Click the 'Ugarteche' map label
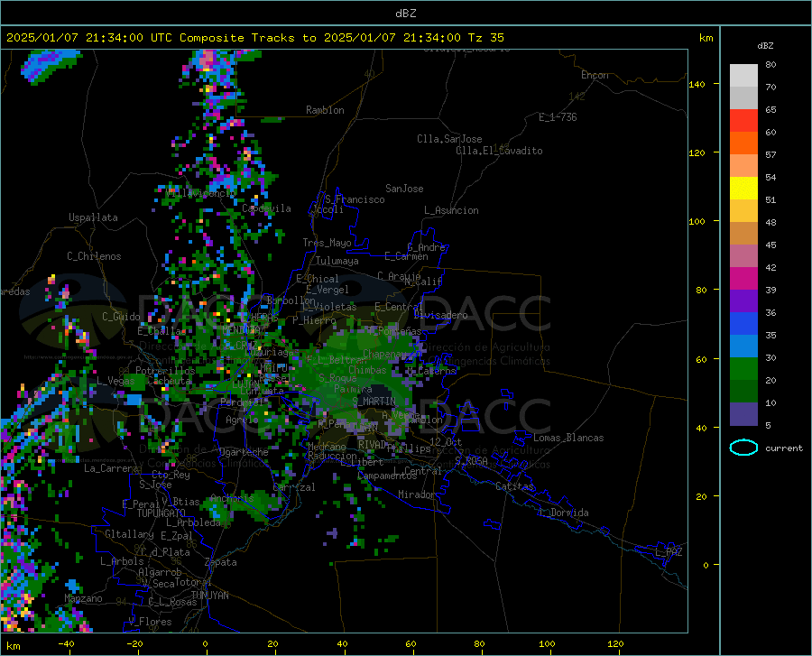The height and width of the screenshot is (656, 812). point(244,452)
